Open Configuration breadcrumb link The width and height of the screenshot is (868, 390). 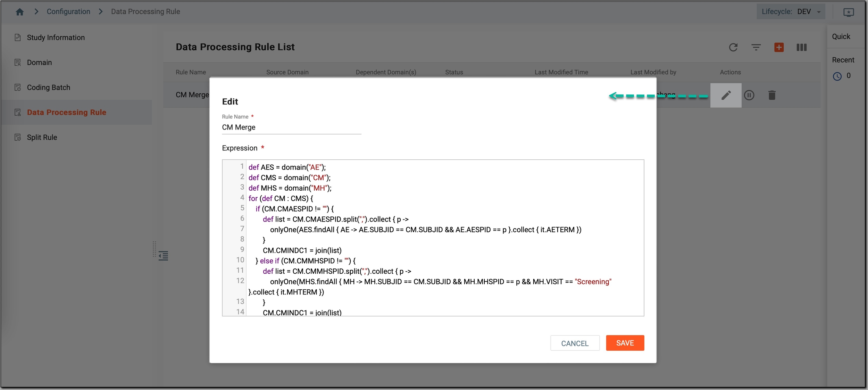(x=68, y=11)
